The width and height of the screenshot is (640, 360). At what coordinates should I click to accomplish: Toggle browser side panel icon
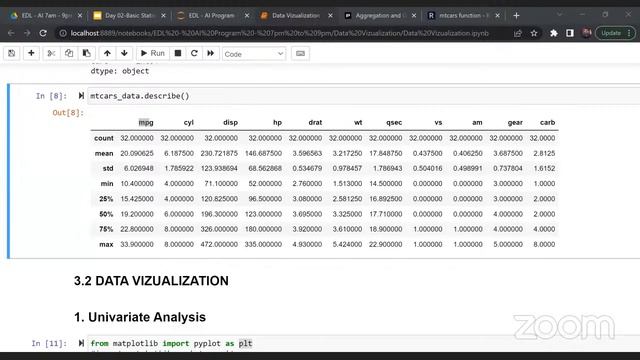(570, 33)
